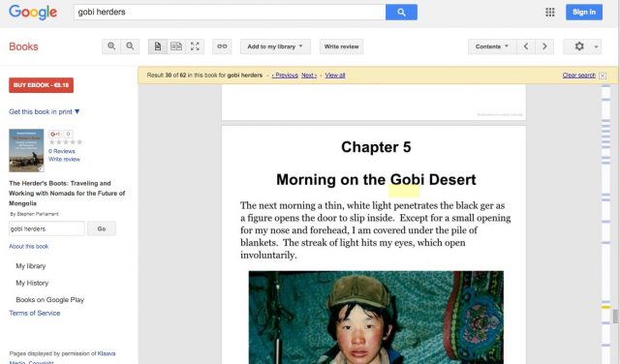This screenshot has width=620, height=364.
Task: Click the in-book search input field
Action: tap(46, 228)
